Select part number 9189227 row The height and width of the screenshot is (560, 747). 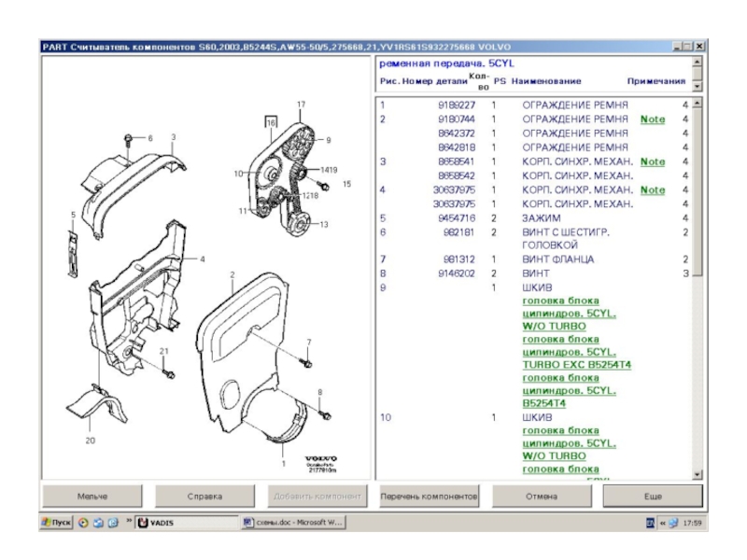coord(533,105)
